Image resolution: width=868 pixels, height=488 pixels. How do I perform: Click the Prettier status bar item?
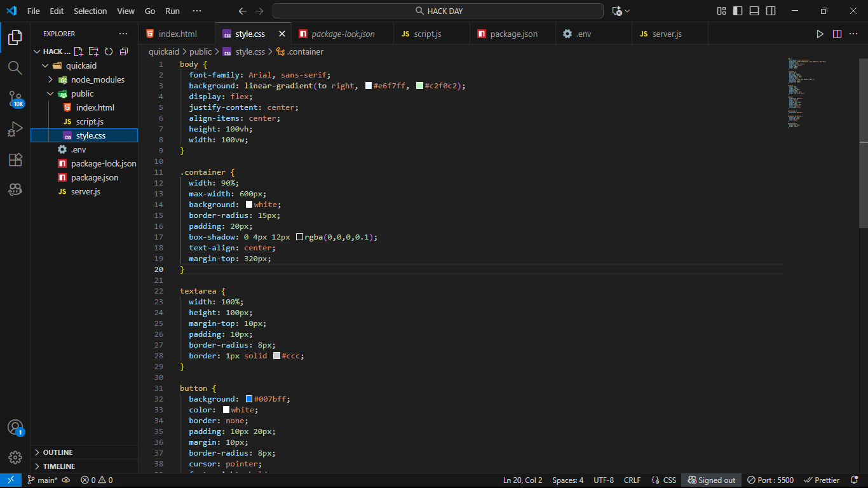(822, 480)
